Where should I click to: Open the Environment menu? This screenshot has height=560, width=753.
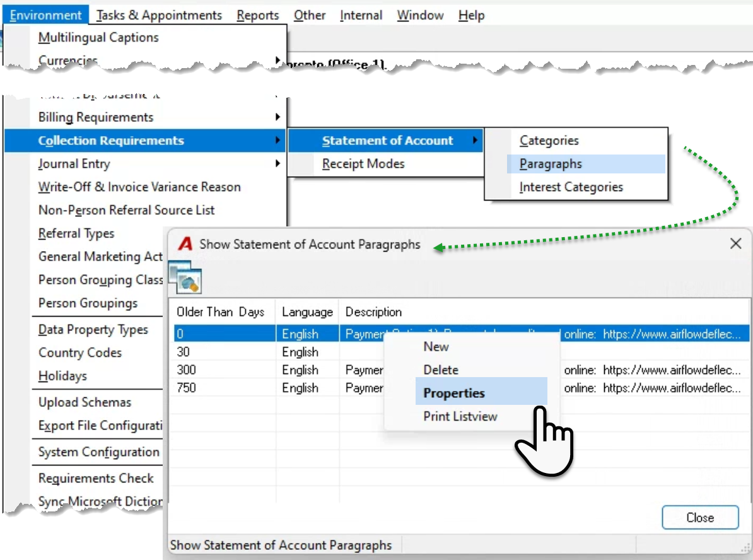point(45,15)
